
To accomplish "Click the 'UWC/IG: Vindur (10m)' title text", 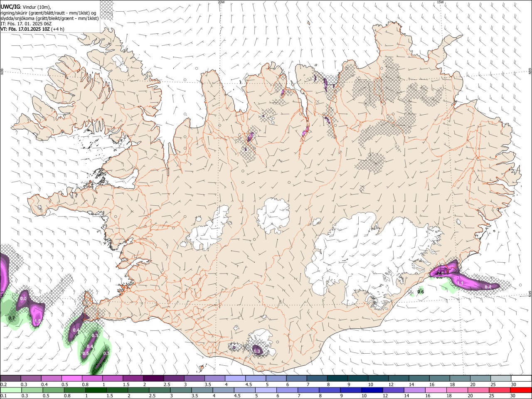I will (x=26, y=7).
